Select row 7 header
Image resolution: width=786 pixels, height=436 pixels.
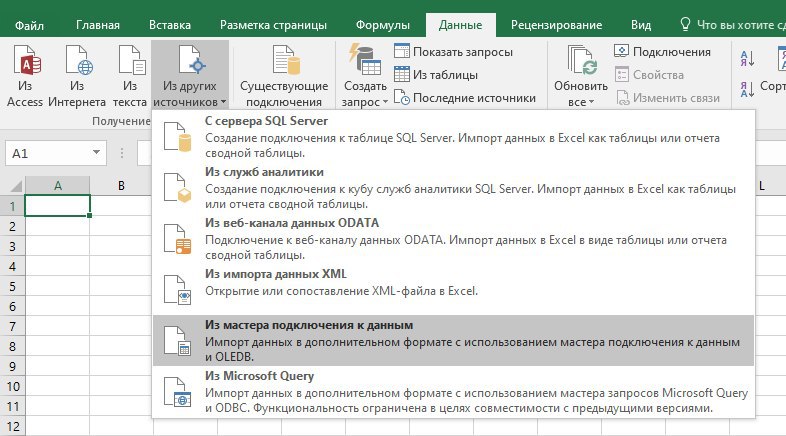[x=13, y=326]
